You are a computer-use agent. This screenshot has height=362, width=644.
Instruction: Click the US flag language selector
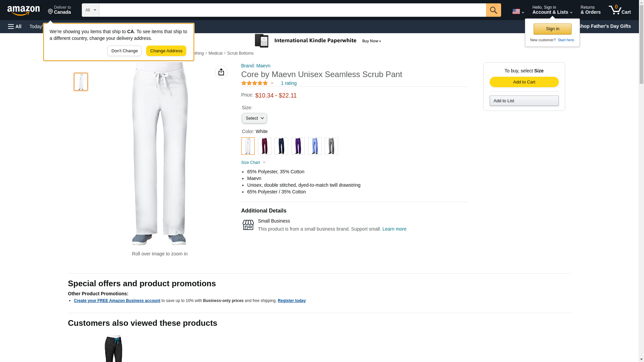tap(518, 11)
